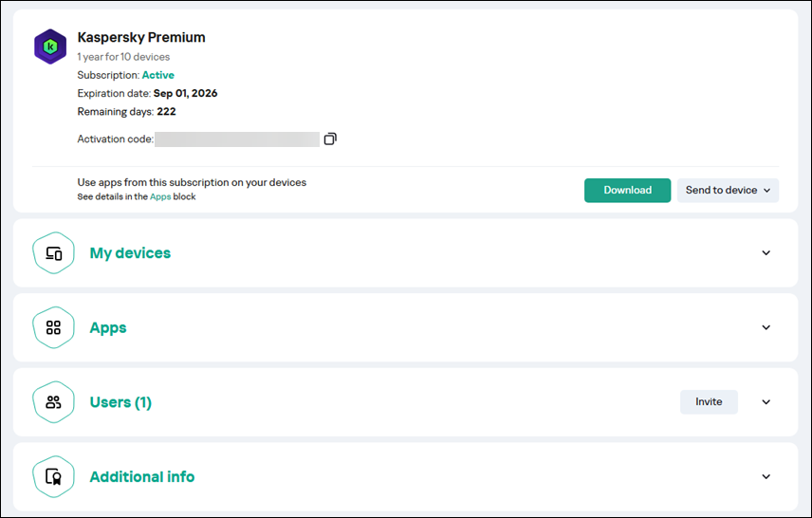Copy the activation code with the copy icon
This screenshot has height=518, width=812.
[330, 139]
